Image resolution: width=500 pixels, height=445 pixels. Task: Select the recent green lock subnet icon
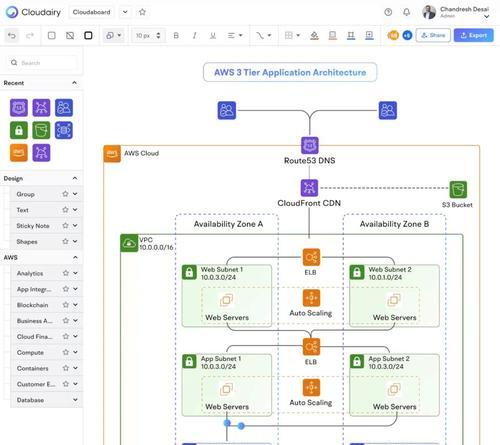(x=19, y=130)
